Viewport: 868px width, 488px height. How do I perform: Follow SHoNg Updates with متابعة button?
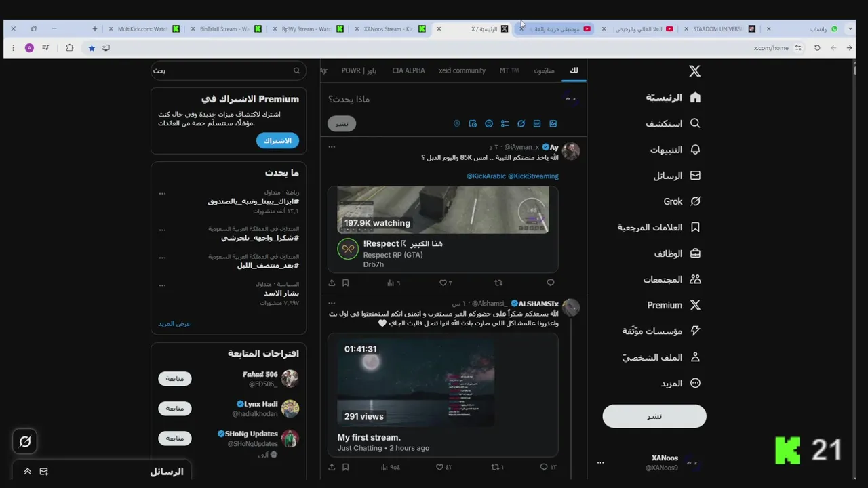[x=175, y=438]
